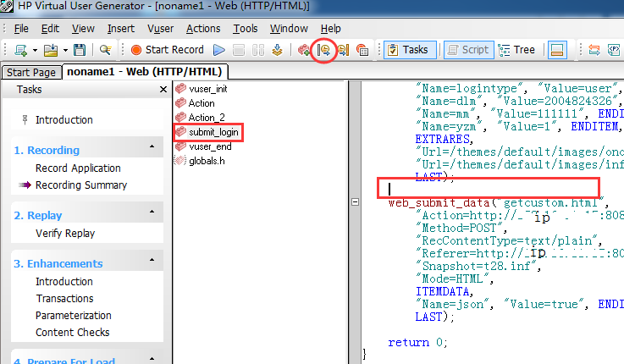
Task: Open Record Application task
Action: [78, 168]
